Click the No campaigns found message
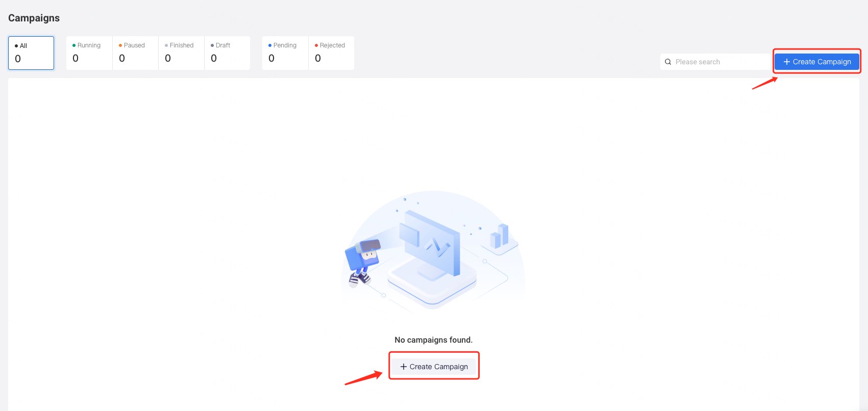Image resolution: width=868 pixels, height=411 pixels. tap(434, 340)
